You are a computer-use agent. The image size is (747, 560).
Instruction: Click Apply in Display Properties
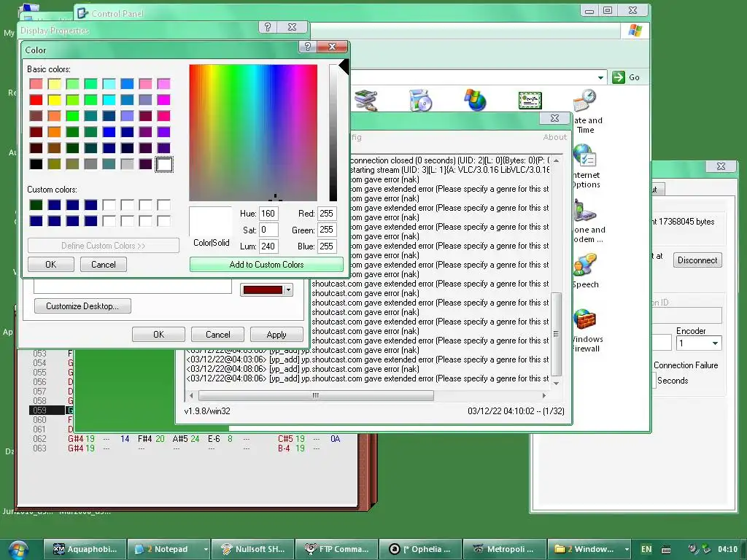[x=276, y=334]
